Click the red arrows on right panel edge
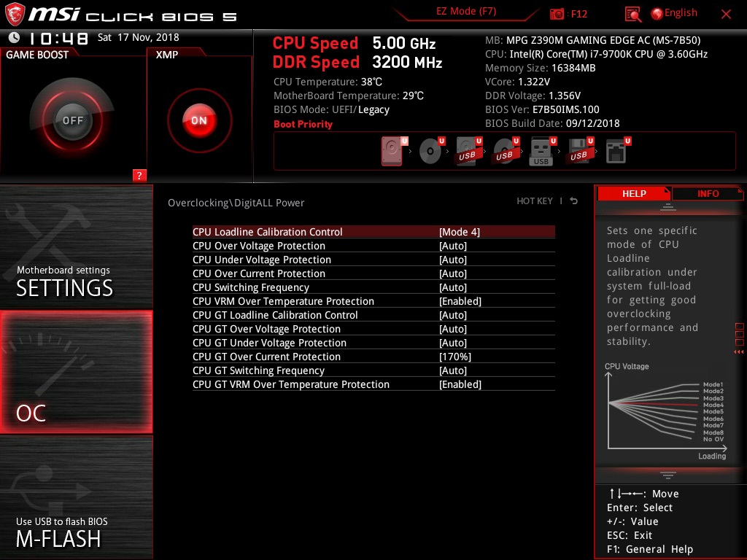 (738, 352)
